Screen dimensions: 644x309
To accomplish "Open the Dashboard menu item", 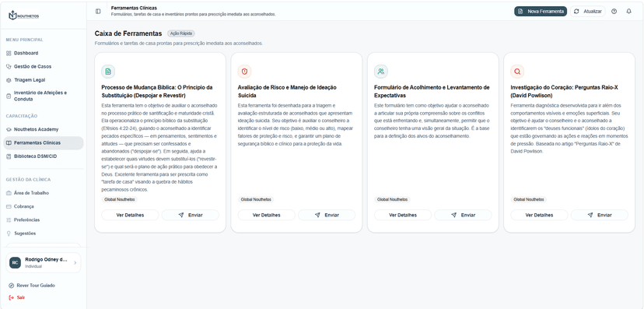I will (x=44, y=53).
